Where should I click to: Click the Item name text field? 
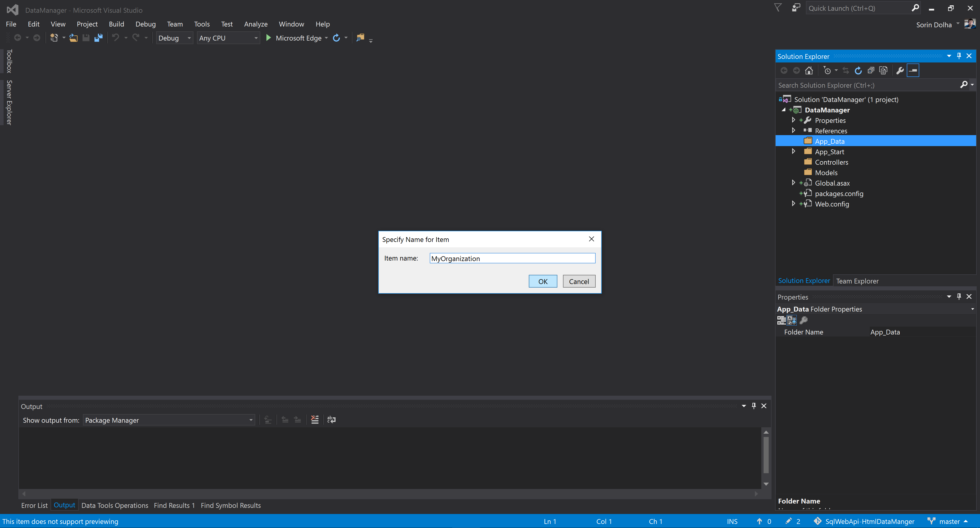click(512, 259)
